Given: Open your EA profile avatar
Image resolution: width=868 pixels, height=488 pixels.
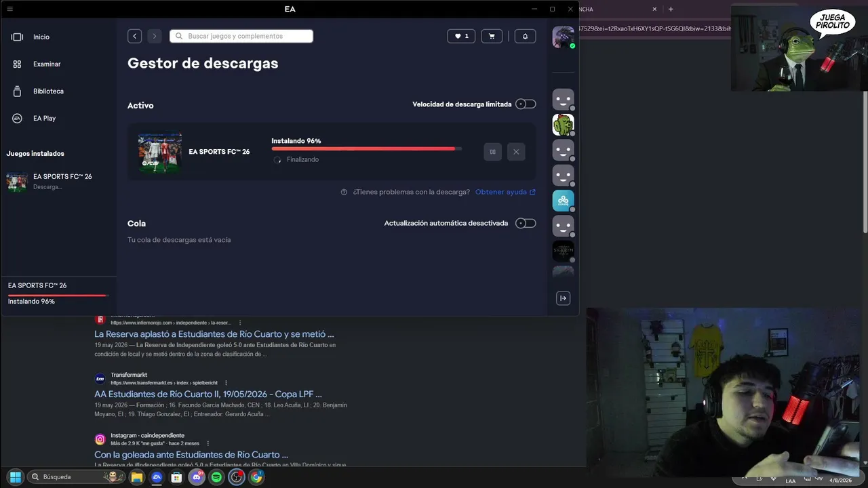Looking at the screenshot, I should 563,37.
